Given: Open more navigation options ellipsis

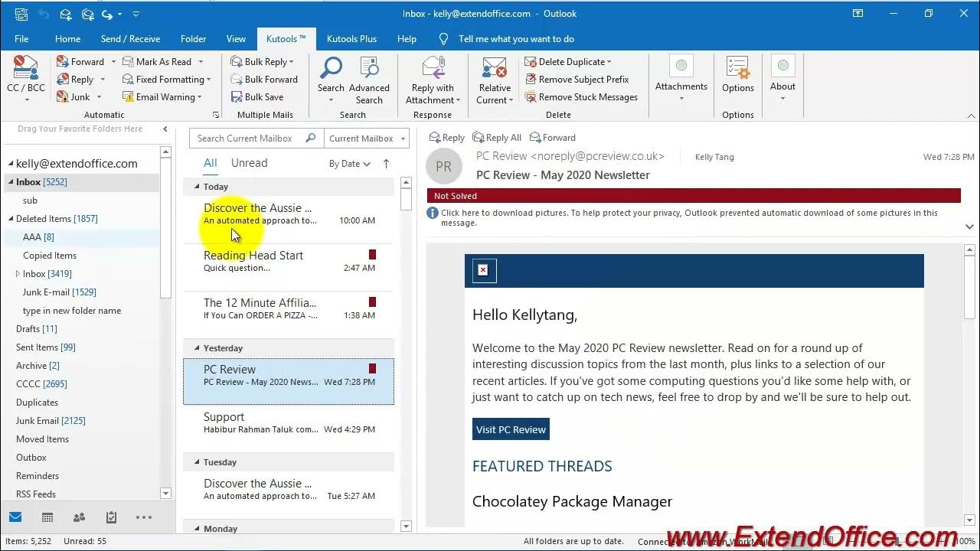Looking at the screenshot, I should pos(144,517).
